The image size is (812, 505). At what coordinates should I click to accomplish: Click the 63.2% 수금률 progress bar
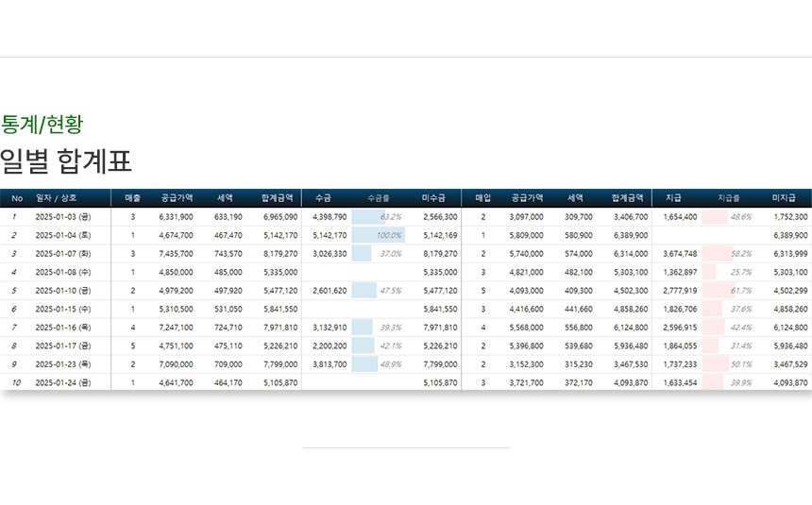[379, 217]
